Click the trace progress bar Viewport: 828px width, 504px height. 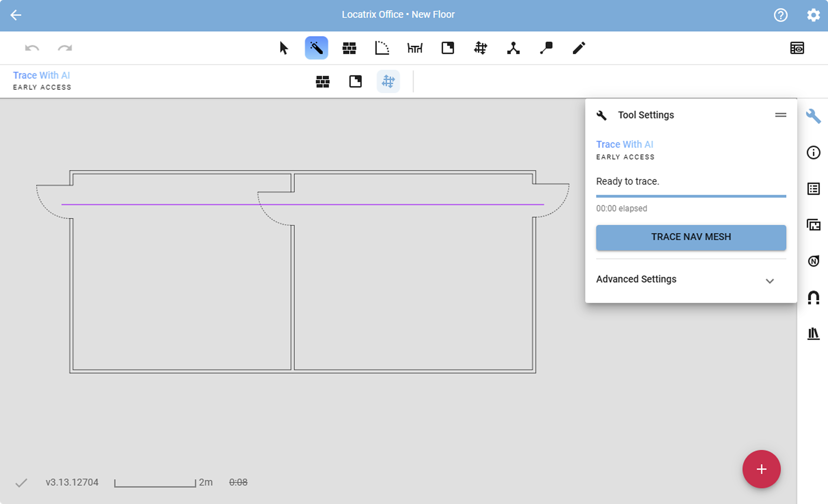tap(691, 196)
